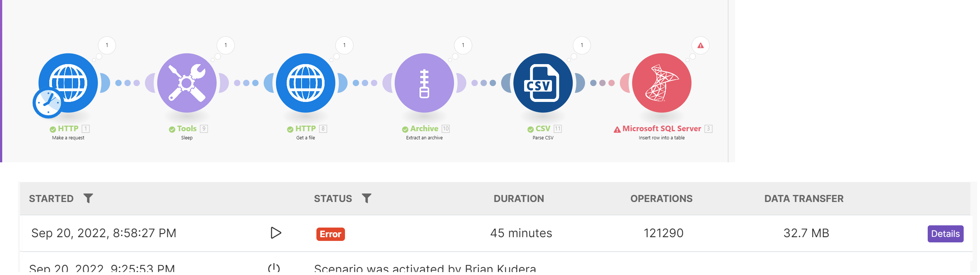Open the red warning bubble above SQL Server
The image size is (980, 275).
tap(700, 46)
